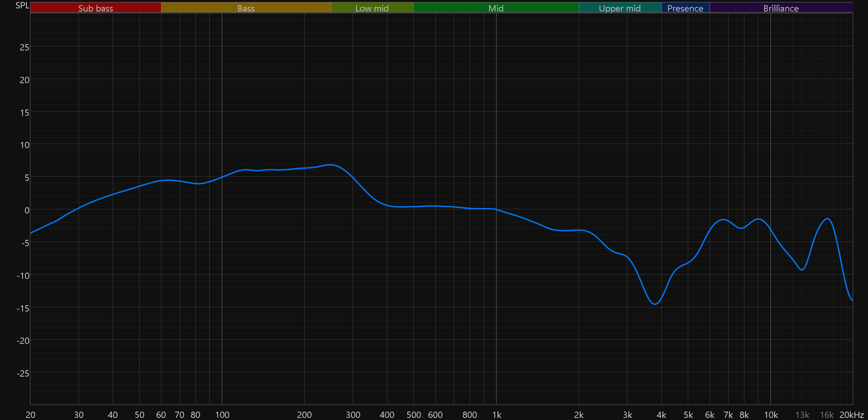Click the Low mid band header
The width and height of the screenshot is (868, 420).
(x=372, y=8)
